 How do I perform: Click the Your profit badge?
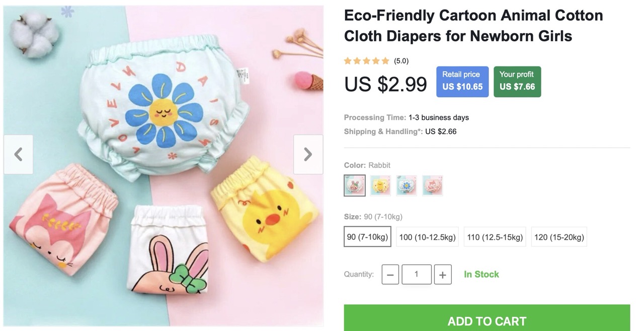tap(517, 81)
